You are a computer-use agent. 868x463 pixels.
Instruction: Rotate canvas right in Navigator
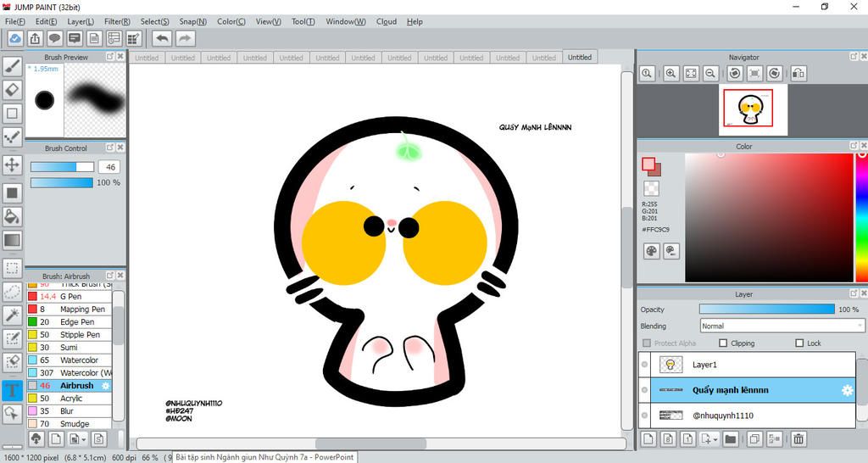tap(775, 73)
